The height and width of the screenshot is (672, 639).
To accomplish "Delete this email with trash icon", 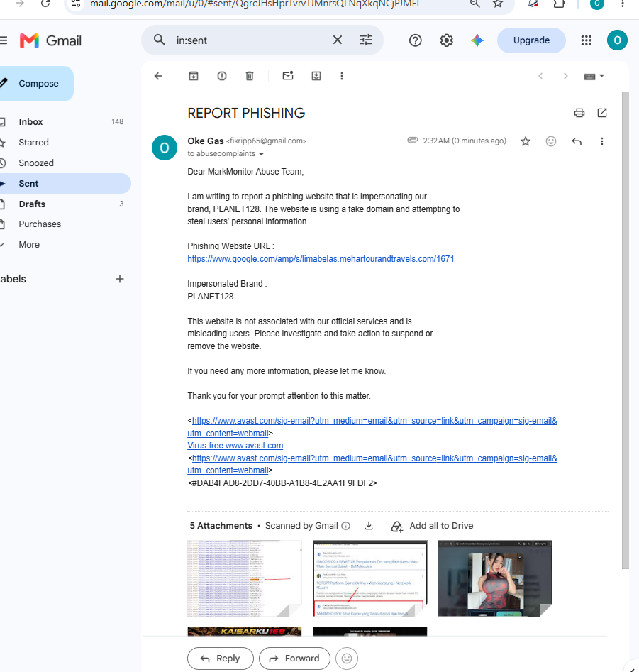I will click(x=250, y=76).
